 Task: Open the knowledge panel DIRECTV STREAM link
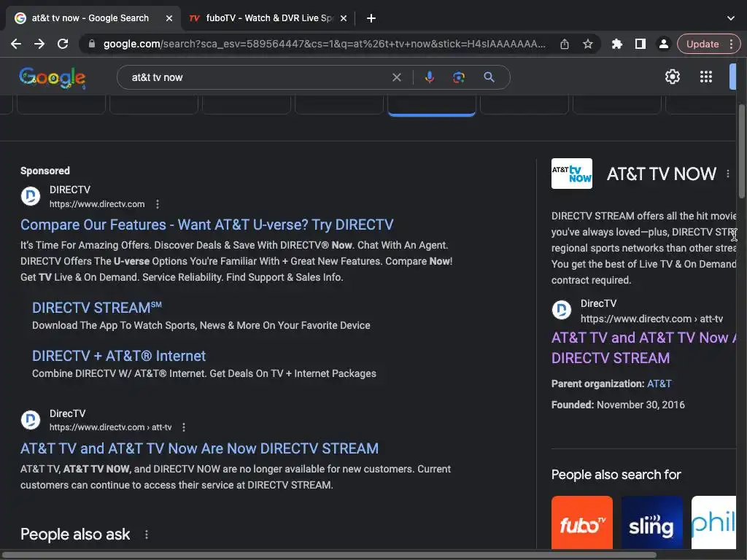643,348
